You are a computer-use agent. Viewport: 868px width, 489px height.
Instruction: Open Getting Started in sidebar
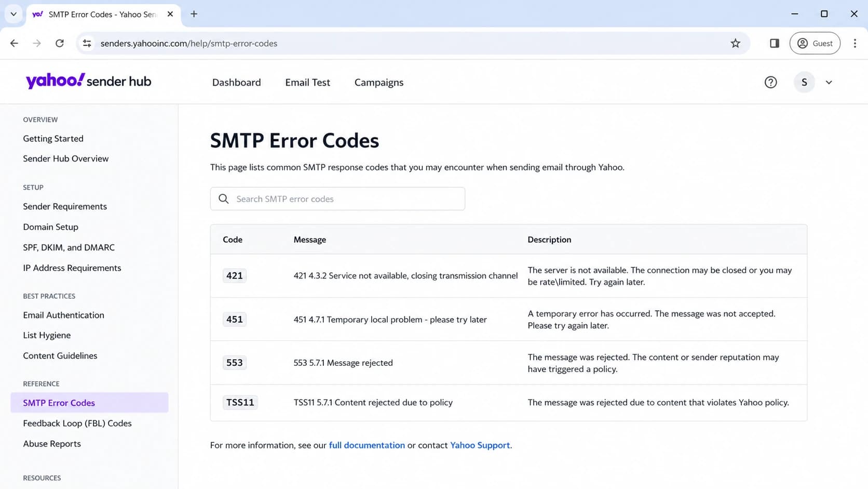coord(53,138)
